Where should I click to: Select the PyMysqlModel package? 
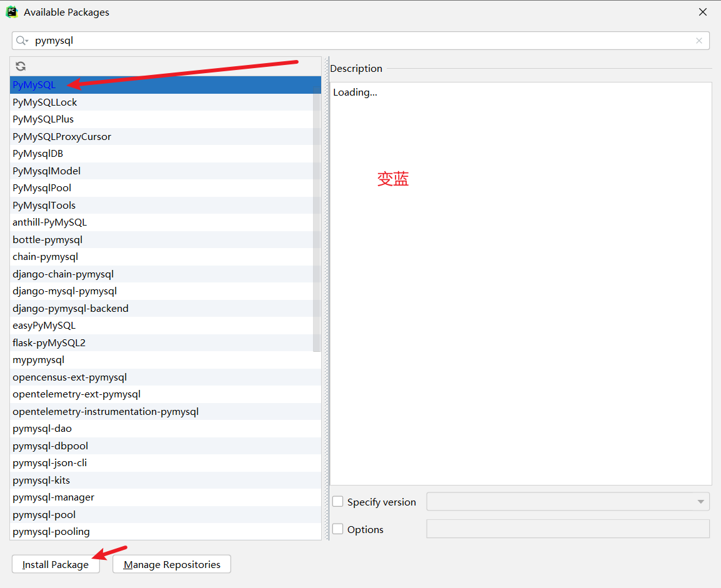pos(166,171)
